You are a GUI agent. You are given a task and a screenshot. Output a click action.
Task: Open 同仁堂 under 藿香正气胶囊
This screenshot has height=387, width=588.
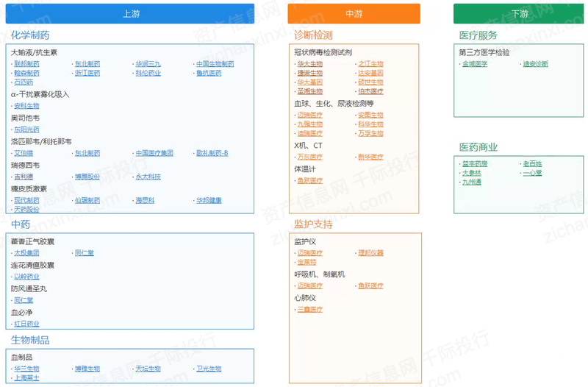point(85,253)
